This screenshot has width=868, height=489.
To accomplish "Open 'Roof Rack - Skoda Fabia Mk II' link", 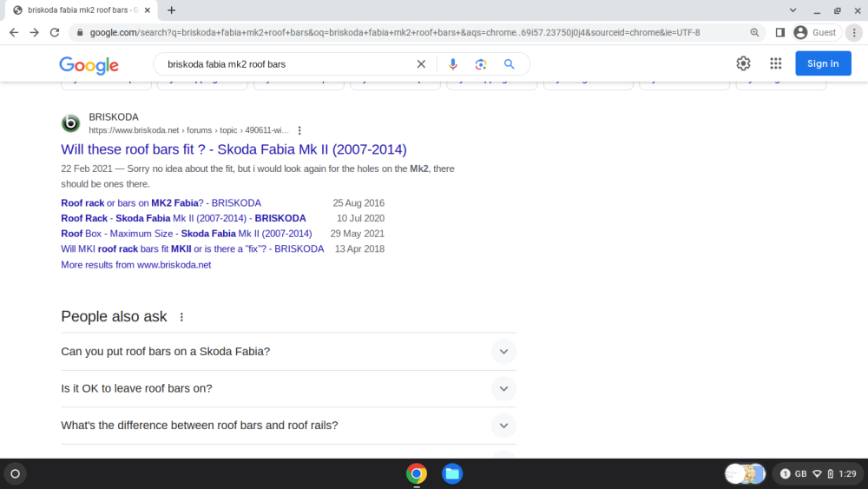I will tap(183, 218).
